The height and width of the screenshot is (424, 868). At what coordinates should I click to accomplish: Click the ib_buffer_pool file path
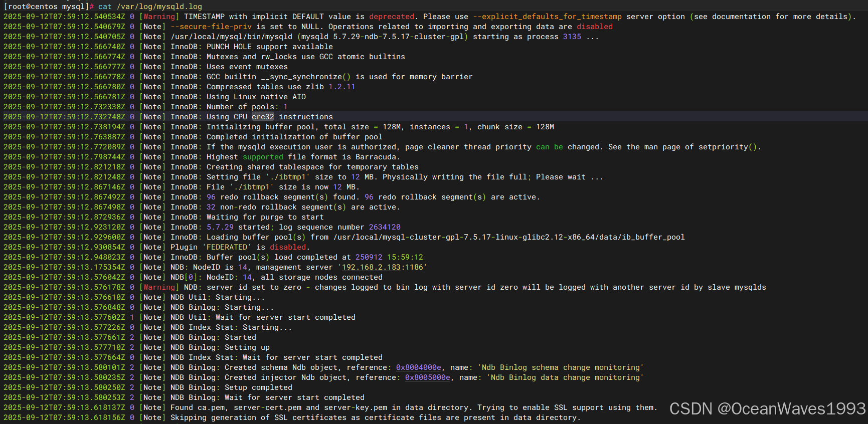pyautogui.click(x=509, y=237)
